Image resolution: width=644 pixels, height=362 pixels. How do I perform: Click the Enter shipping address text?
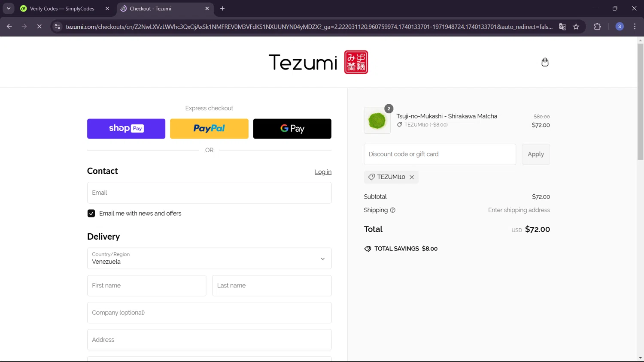519,210
